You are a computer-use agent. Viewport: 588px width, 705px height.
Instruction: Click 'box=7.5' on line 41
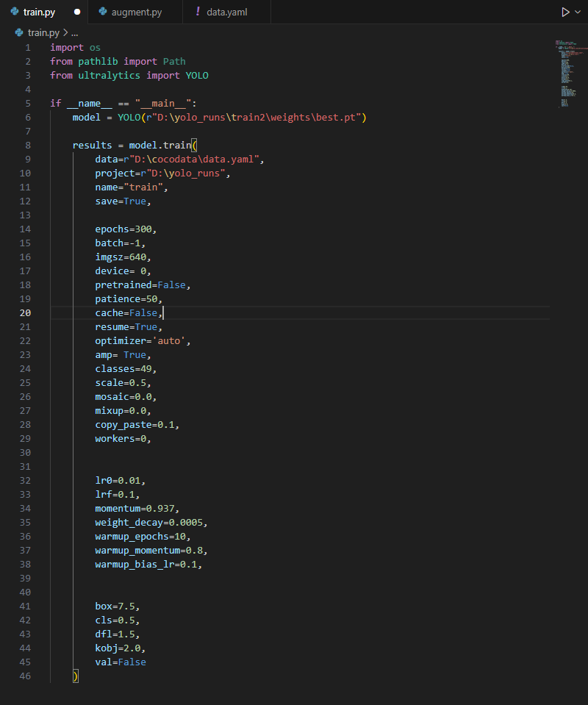coord(115,606)
